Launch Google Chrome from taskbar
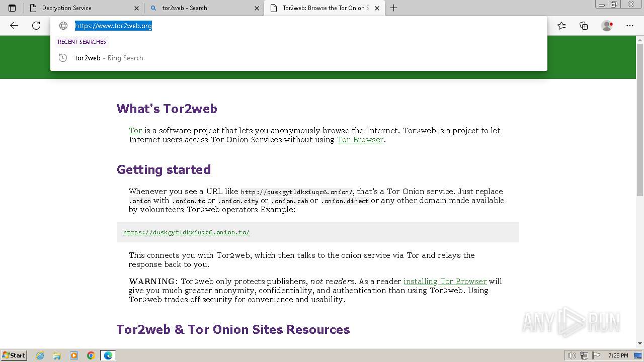 point(91,355)
